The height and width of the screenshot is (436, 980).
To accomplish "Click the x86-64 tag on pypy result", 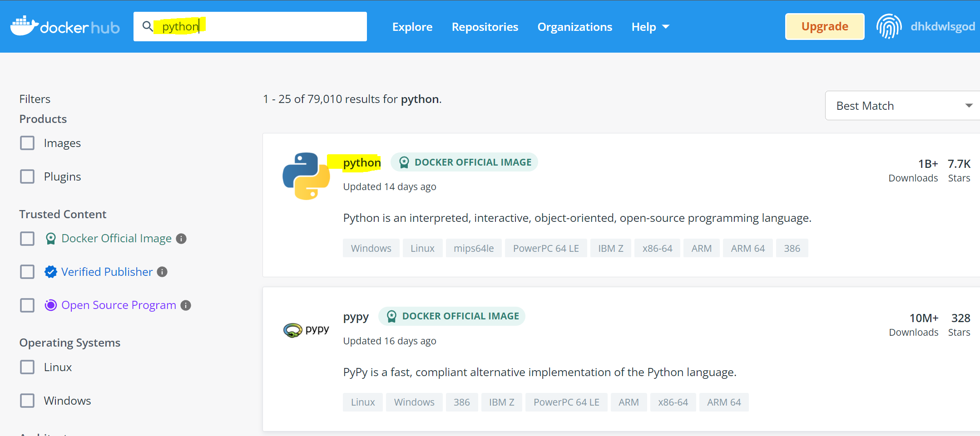I will point(673,402).
